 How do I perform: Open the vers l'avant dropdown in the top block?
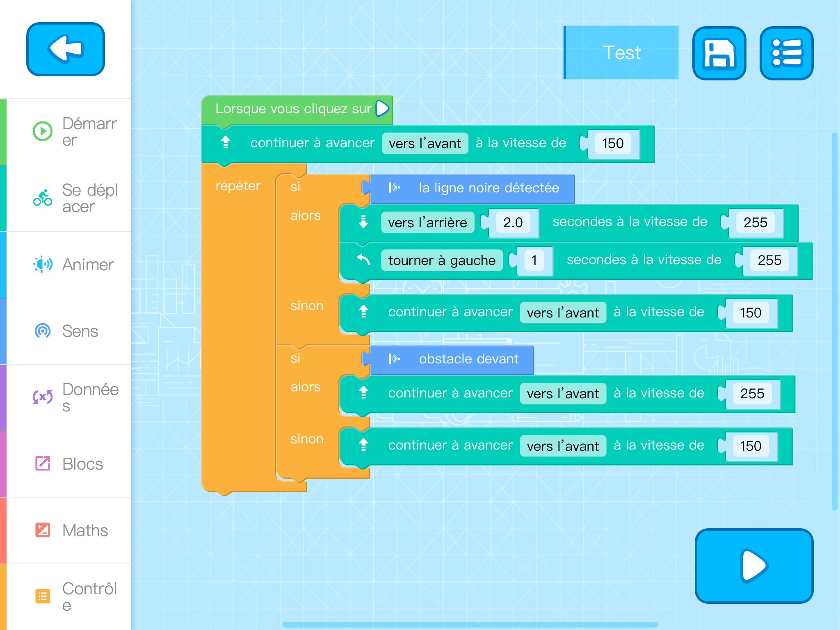[x=425, y=144]
